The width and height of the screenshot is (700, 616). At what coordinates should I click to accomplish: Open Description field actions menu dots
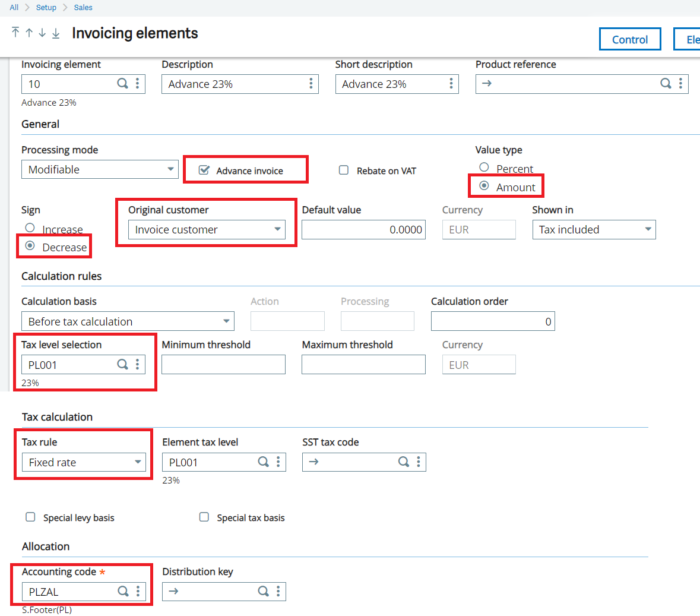(x=311, y=84)
